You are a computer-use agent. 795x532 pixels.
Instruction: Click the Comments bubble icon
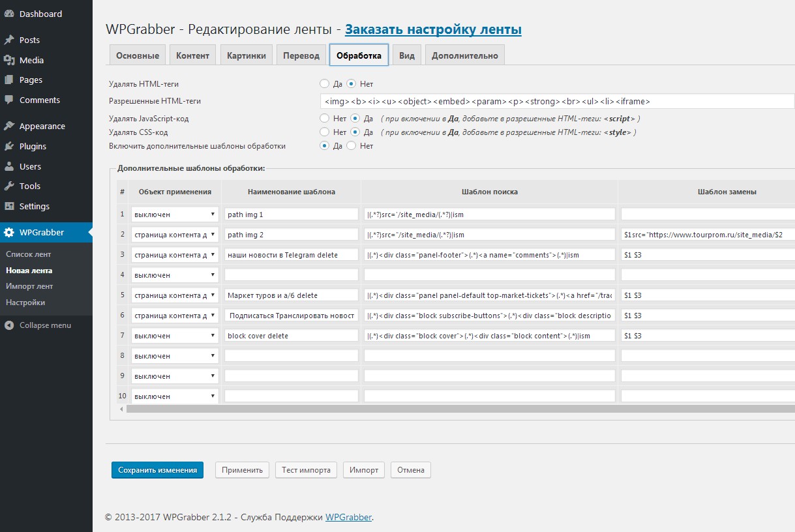tap(9, 100)
